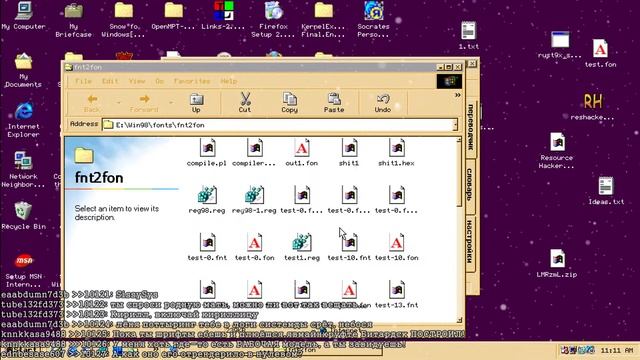The height and width of the screenshot is (360, 640).
Task: Select the Setup MSN Internet desktop icon
Action: pyautogui.click(x=23, y=270)
